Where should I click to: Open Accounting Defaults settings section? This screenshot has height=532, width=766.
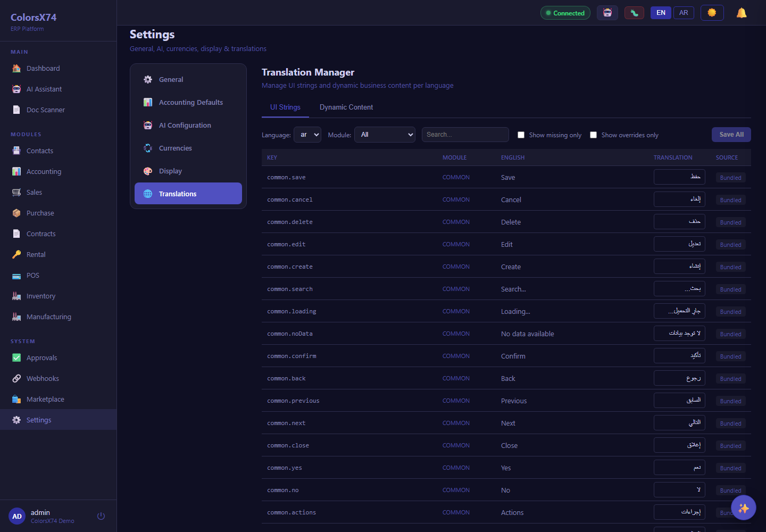(x=188, y=102)
